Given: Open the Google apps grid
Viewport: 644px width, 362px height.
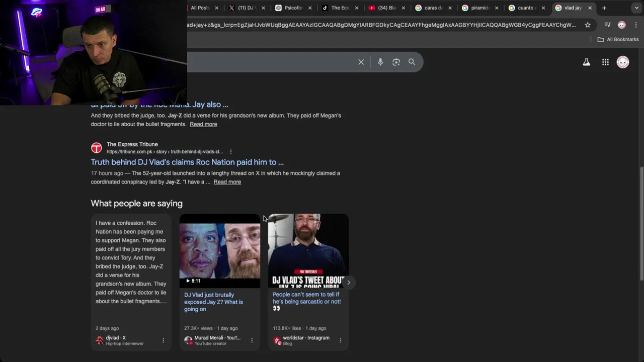Looking at the screenshot, I should point(605,62).
